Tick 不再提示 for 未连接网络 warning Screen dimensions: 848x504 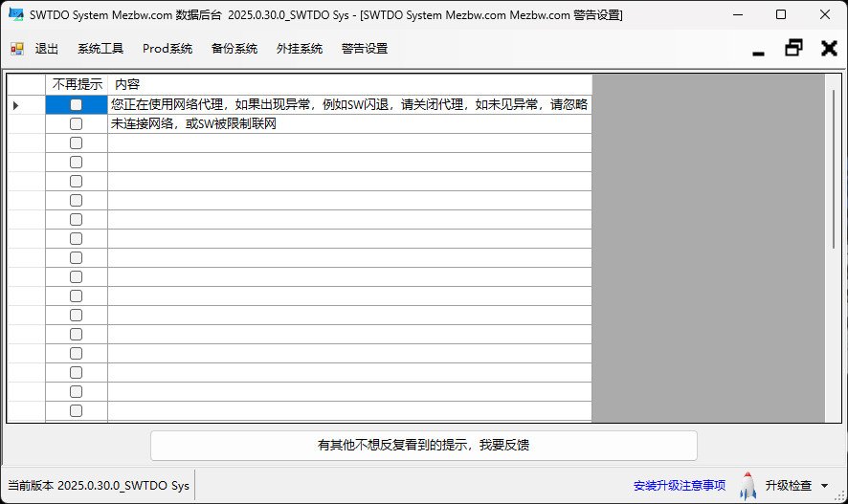(77, 124)
